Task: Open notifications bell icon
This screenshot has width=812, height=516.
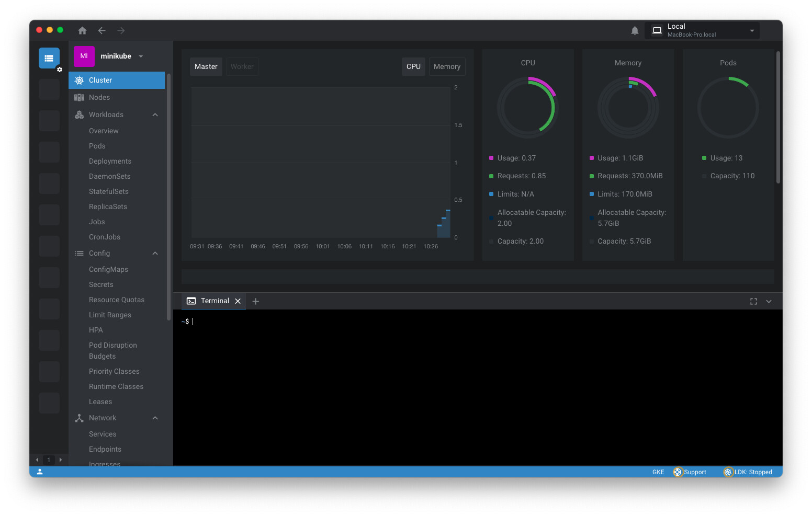Action: pyautogui.click(x=635, y=31)
